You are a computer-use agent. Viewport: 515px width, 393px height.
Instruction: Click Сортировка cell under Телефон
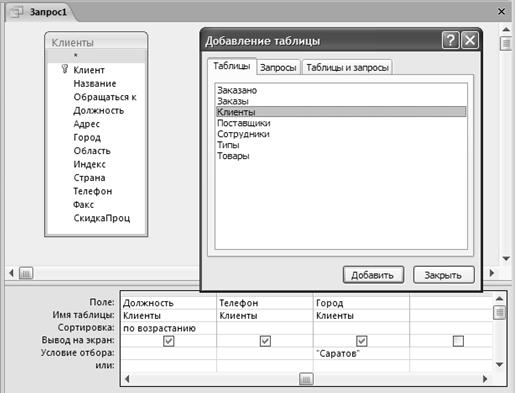pos(265,328)
